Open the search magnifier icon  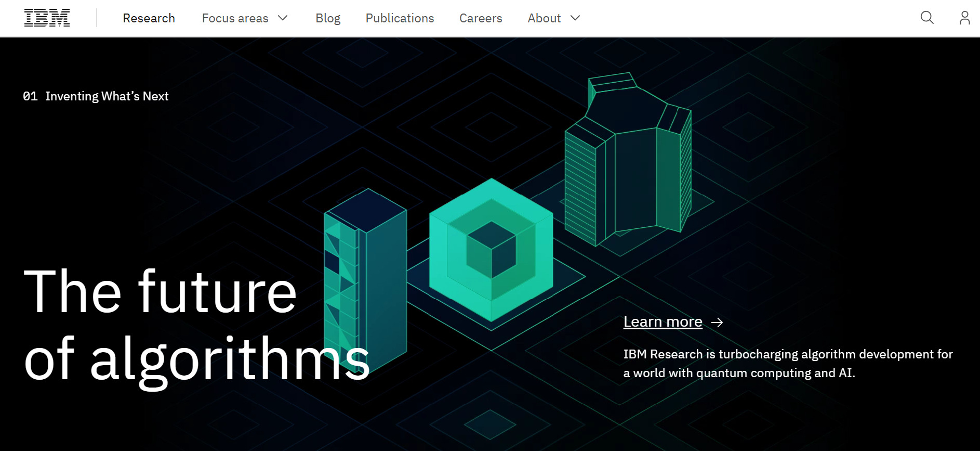point(927,18)
